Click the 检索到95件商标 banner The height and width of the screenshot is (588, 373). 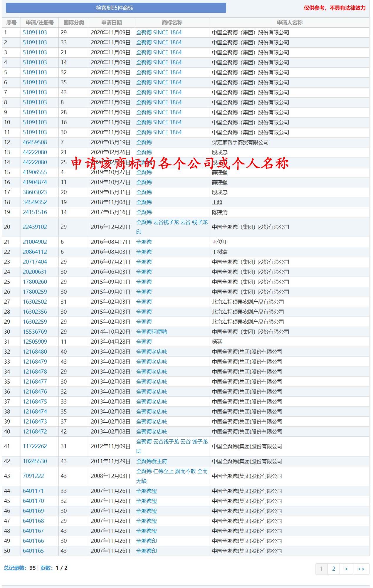click(x=116, y=8)
